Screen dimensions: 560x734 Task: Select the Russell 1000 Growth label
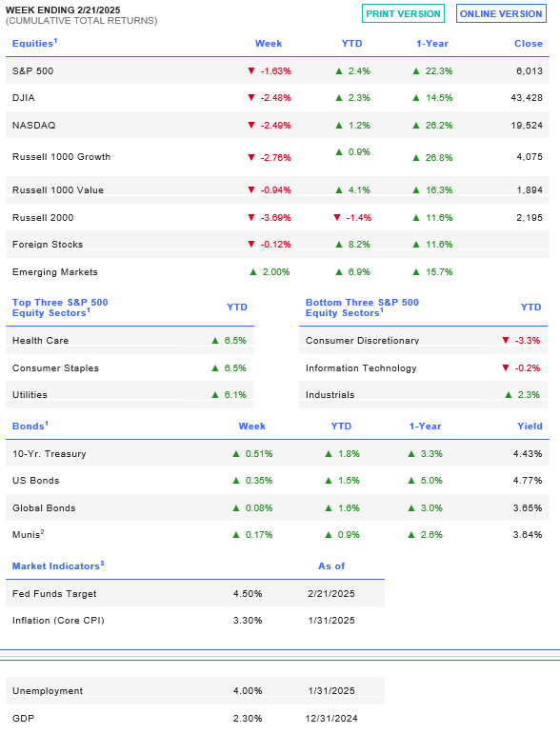pos(61,156)
